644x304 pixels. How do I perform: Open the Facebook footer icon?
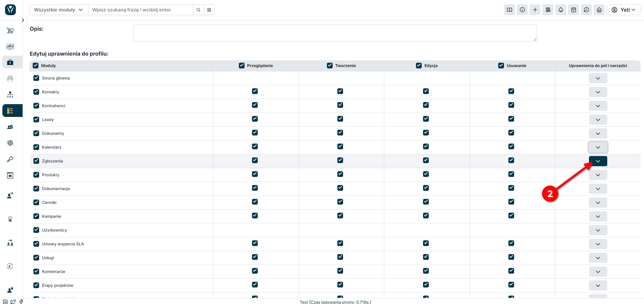[21, 302]
